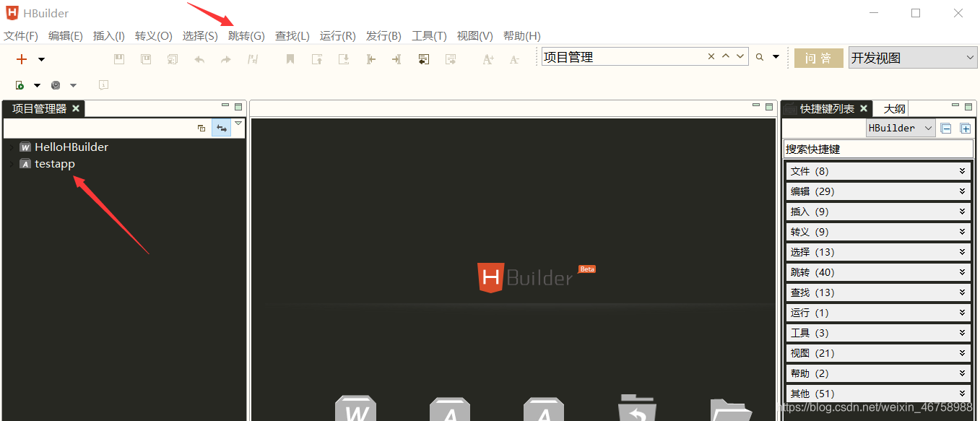Open the 转义(O) menu
This screenshot has width=980, height=421.
tap(154, 36)
